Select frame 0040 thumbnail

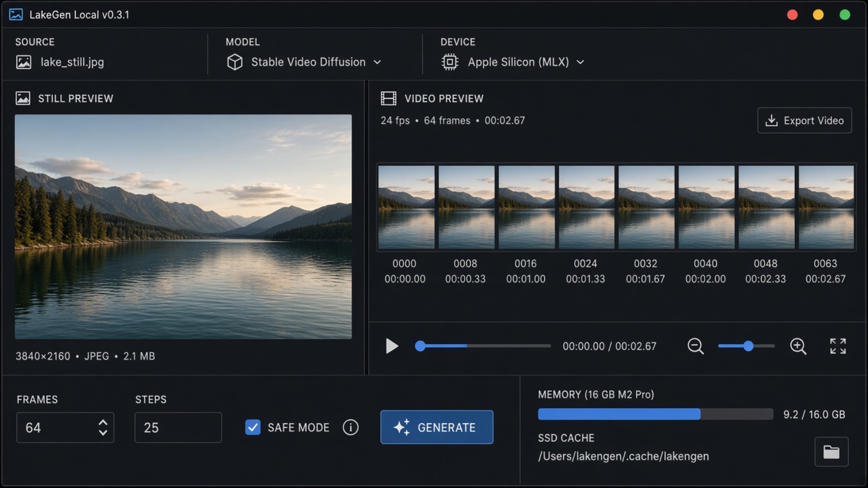point(707,207)
